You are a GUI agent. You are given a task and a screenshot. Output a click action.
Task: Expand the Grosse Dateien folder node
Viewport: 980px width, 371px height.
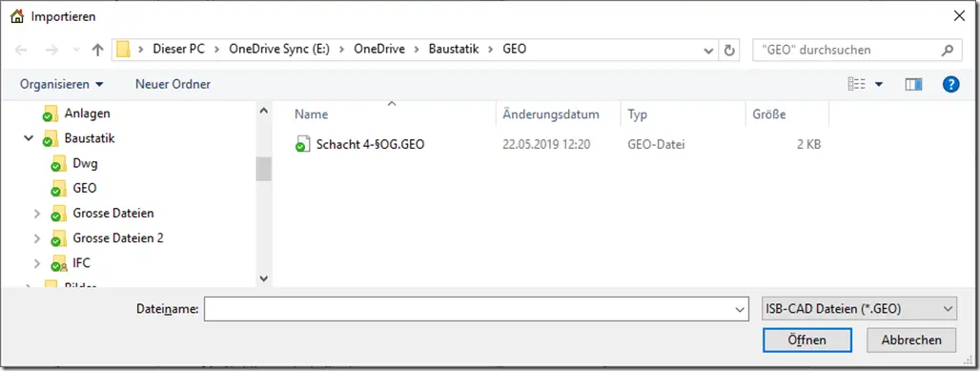point(37,214)
